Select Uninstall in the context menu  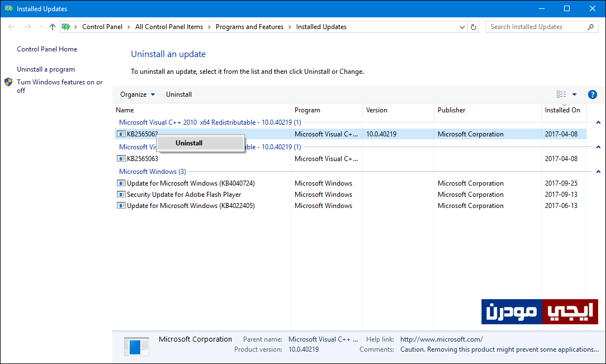pos(201,143)
